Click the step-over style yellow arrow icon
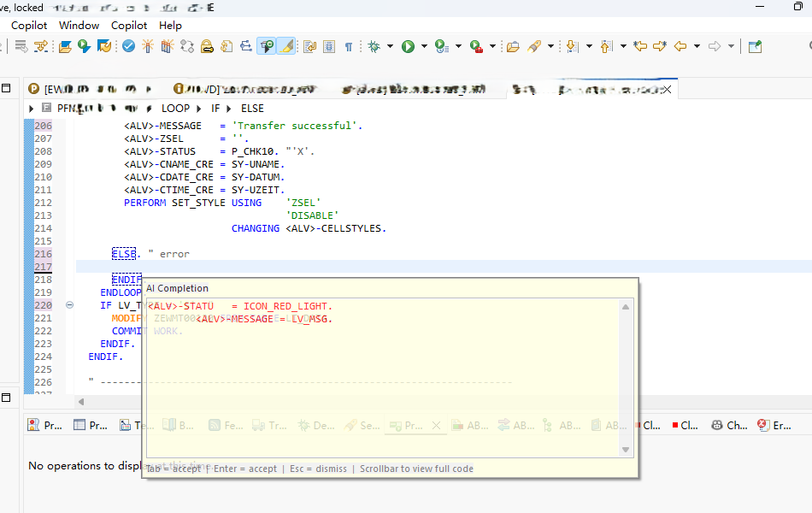 click(x=41, y=47)
